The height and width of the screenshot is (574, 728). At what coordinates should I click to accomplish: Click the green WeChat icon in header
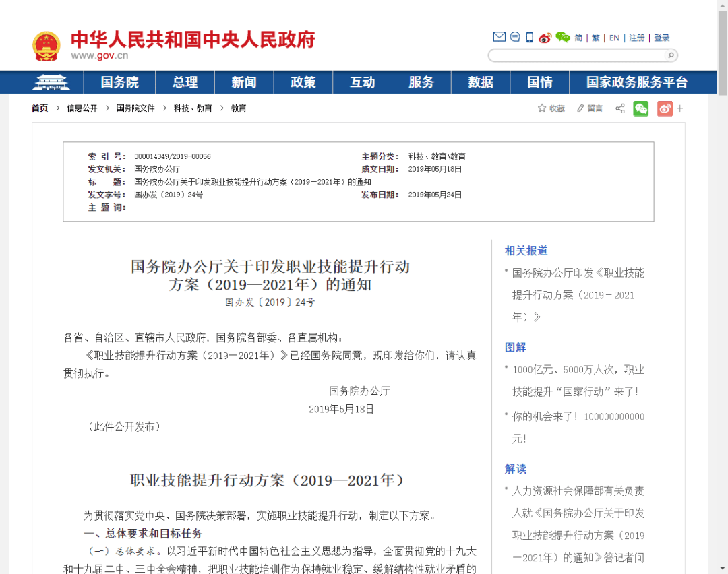(x=563, y=37)
